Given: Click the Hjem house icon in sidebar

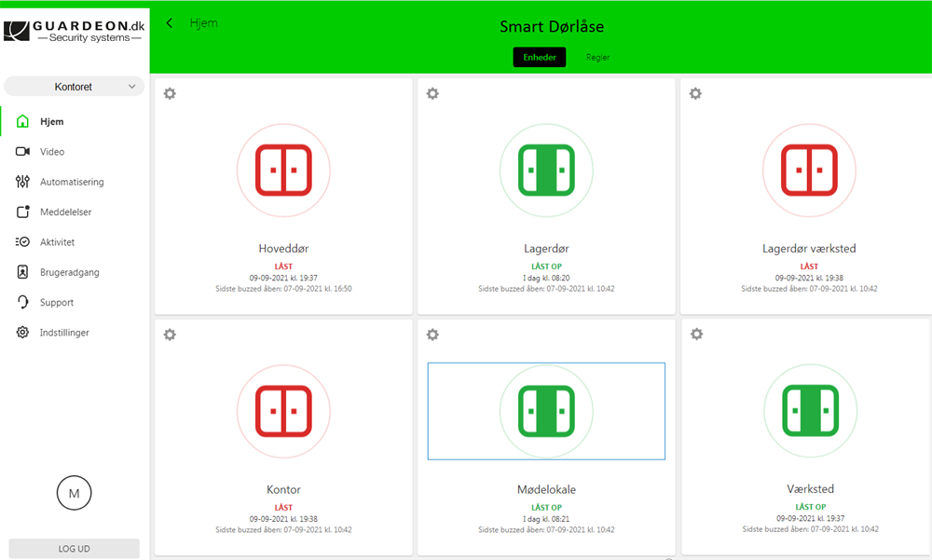Looking at the screenshot, I should point(22,121).
